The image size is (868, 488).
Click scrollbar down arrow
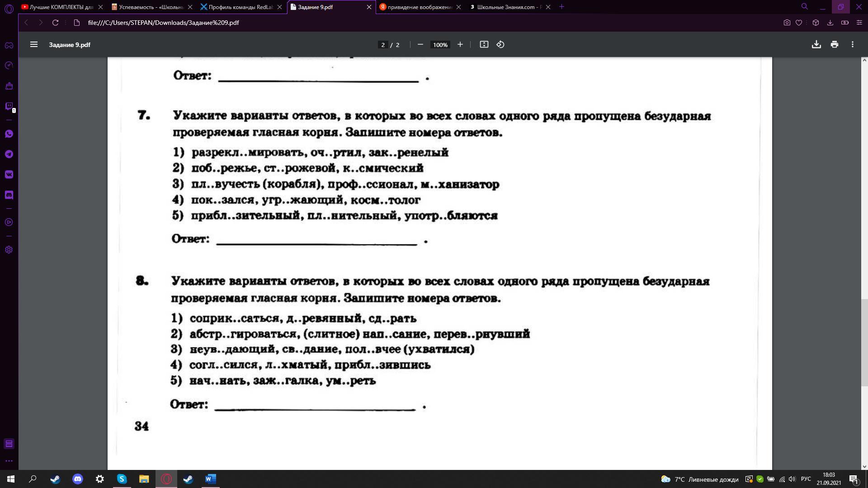pyautogui.click(x=864, y=467)
